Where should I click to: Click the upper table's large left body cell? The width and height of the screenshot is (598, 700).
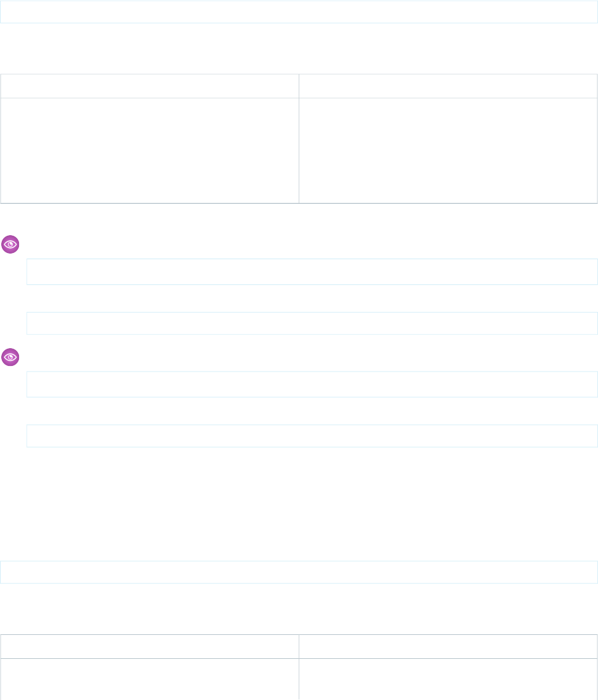[150, 150]
